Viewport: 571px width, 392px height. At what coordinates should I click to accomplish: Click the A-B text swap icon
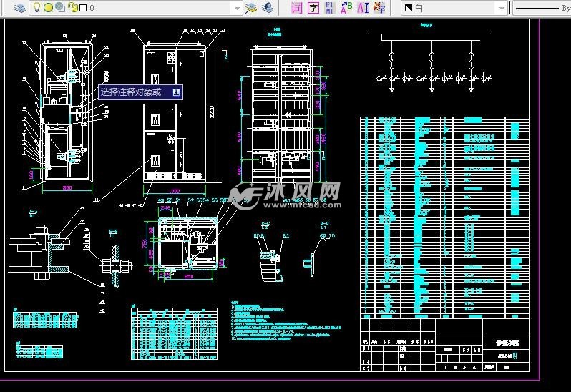point(346,8)
